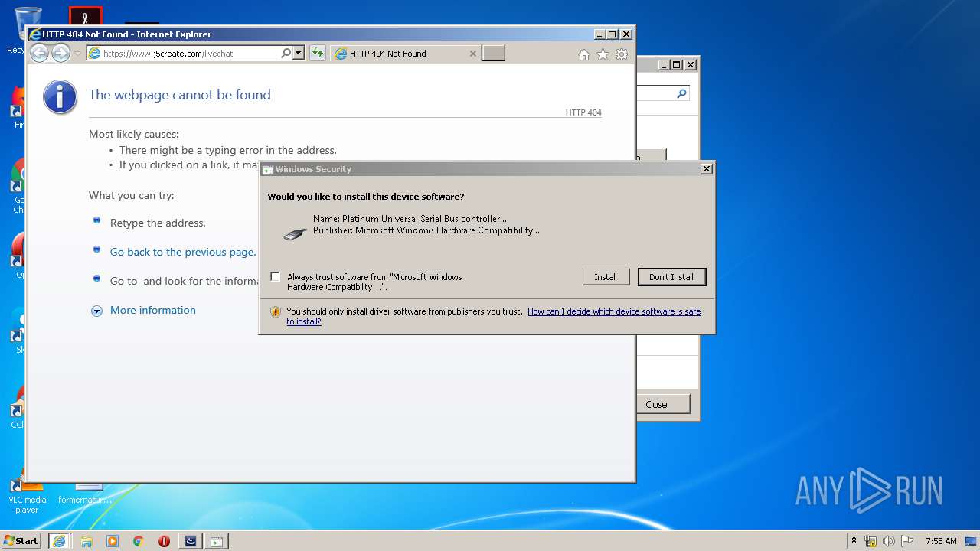Close the Windows Security dialog
The width and height of the screenshot is (980, 551).
point(706,168)
